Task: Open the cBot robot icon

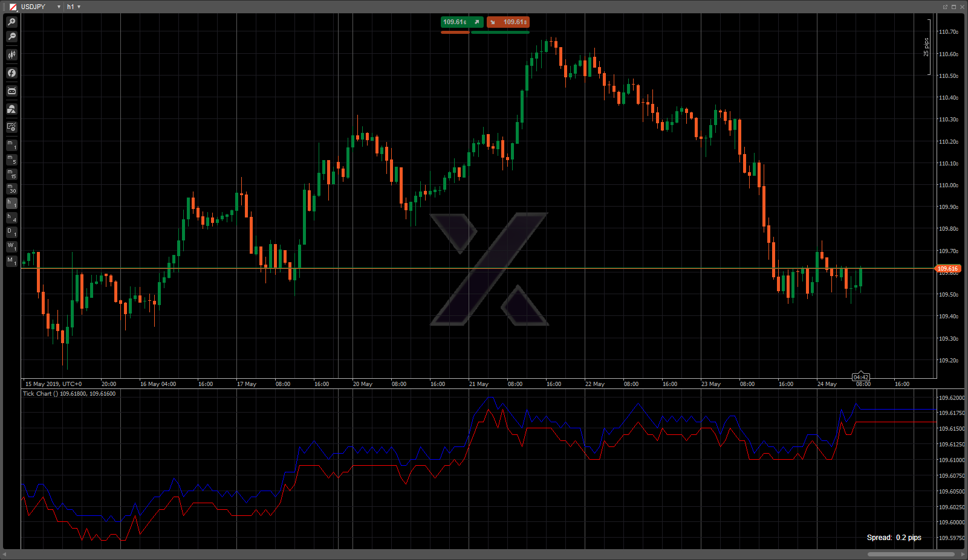Action: tap(11, 91)
